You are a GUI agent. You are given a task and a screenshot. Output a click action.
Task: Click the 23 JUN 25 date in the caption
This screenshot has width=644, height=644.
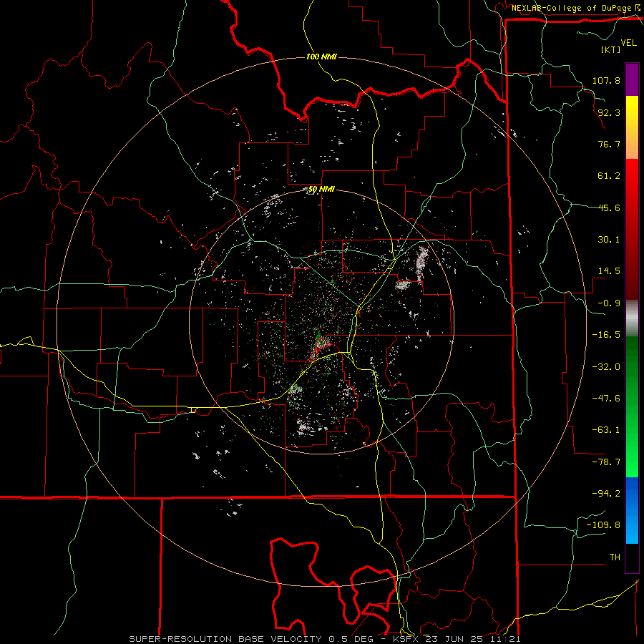[454, 639]
